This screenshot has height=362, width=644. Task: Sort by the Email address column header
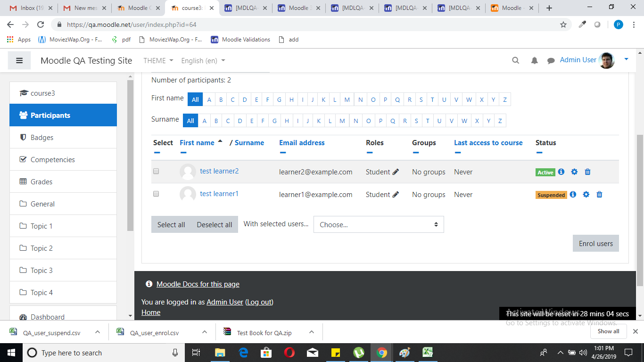pos(302,142)
